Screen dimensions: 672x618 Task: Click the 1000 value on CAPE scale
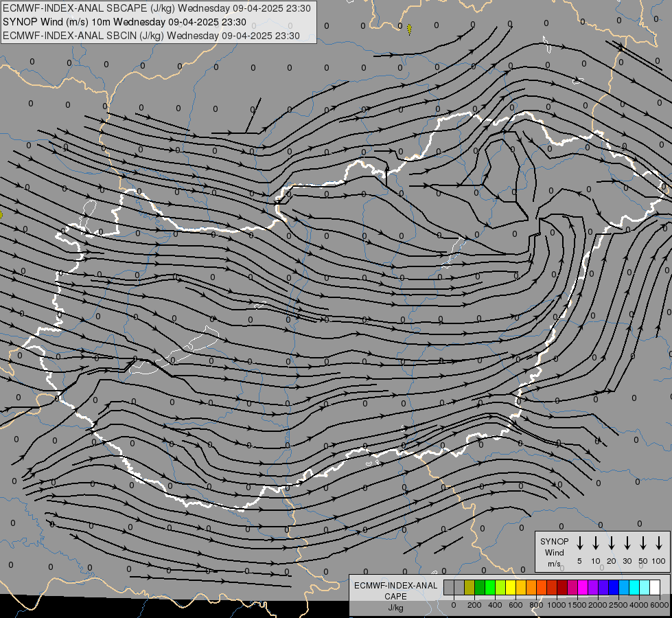(x=556, y=605)
